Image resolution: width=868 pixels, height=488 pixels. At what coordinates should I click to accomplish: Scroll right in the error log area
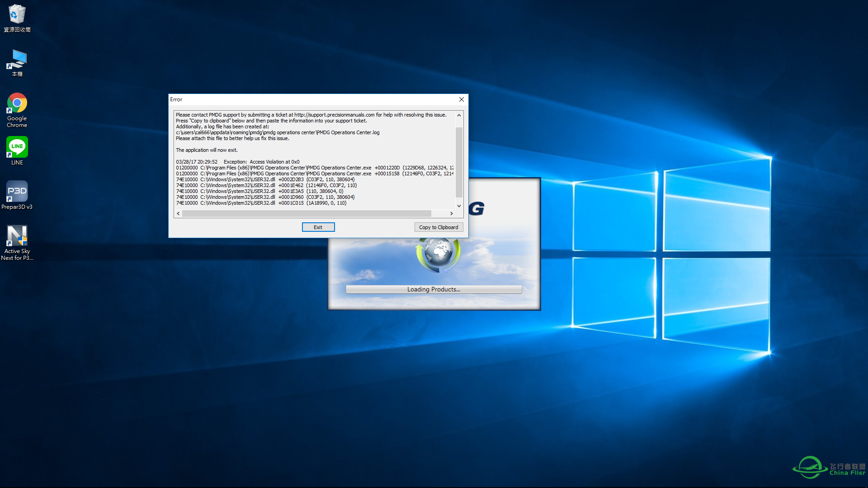pyautogui.click(x=452, y=213)
